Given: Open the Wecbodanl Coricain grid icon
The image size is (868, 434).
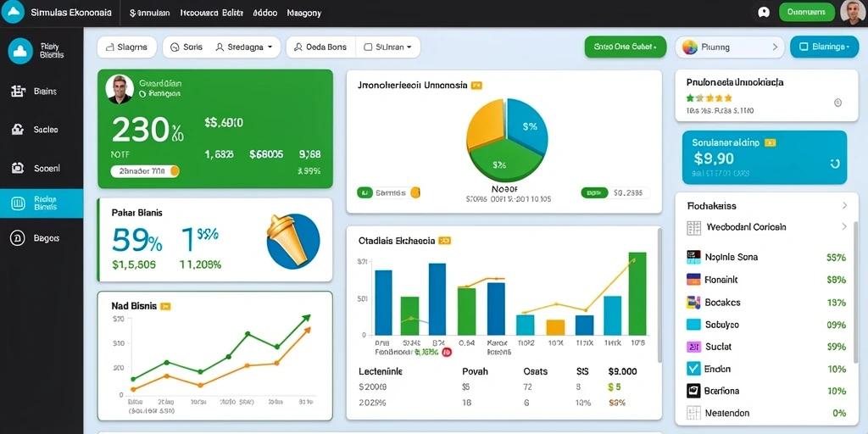Looking at the screenshot, I should pos(693,227).
